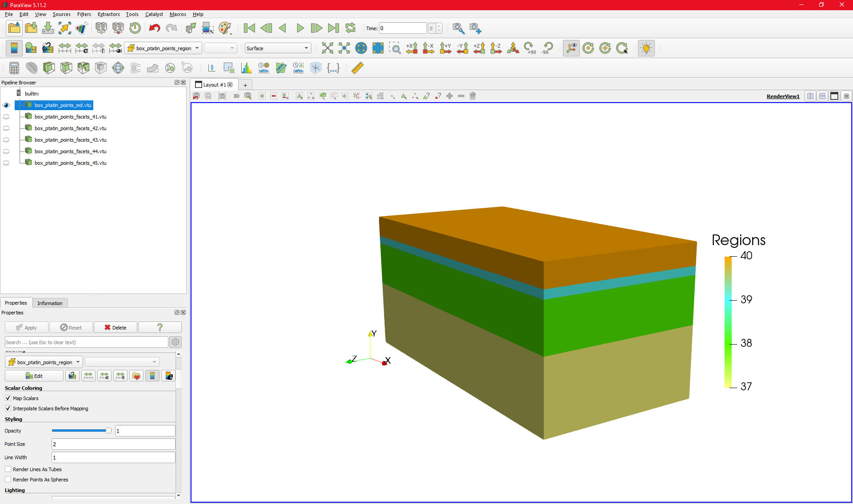This screenshot has width=853, height=504.
Task: Open the File menu
Action: click(9, 14)
